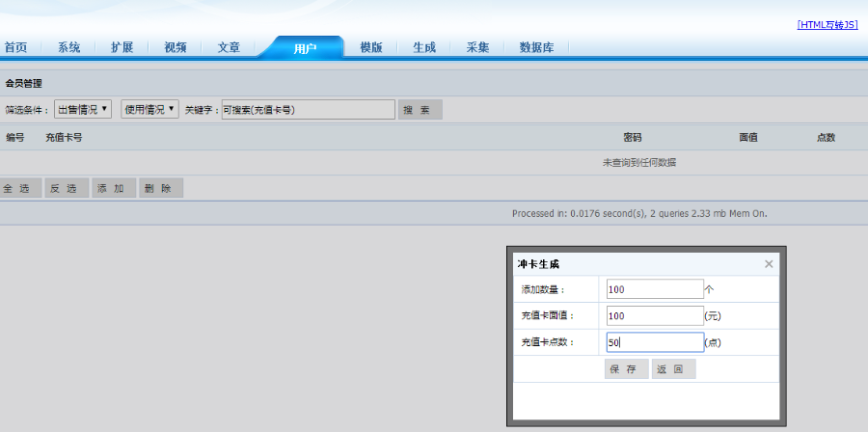This screenshot has width=868, height=432.
Task: Open the 生成 tab
Action: (x=424, y=47)
